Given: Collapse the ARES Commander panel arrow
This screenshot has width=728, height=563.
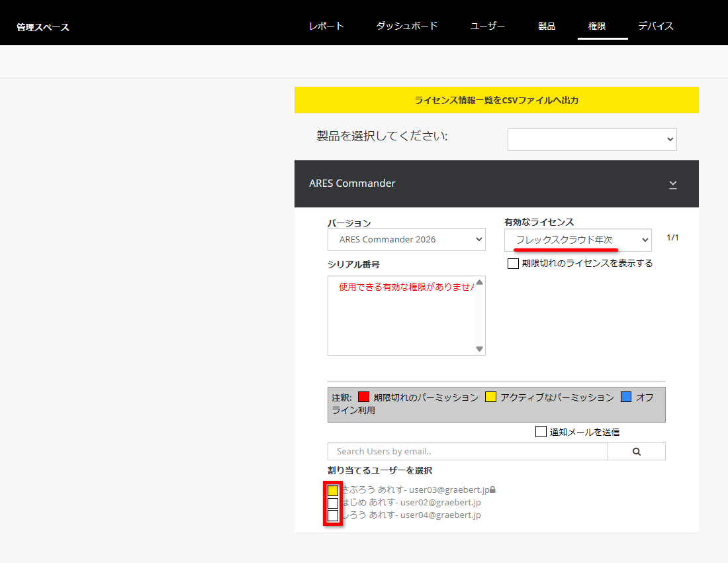Looking at the screenshot, I should [x=672, y=184].
